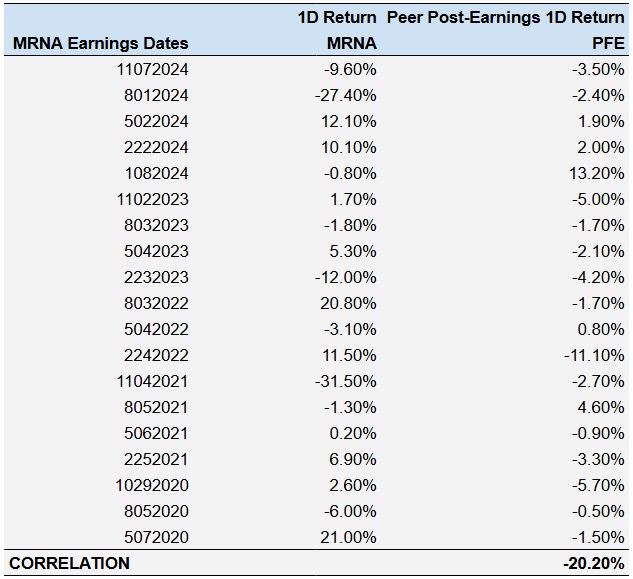Click MRNA return -0.80%
This screenshot has width=633, height=579.
click(x=350, y=174)
